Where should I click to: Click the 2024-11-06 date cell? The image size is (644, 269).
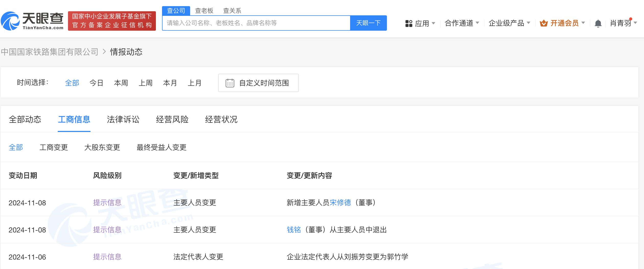coord(27,257)
